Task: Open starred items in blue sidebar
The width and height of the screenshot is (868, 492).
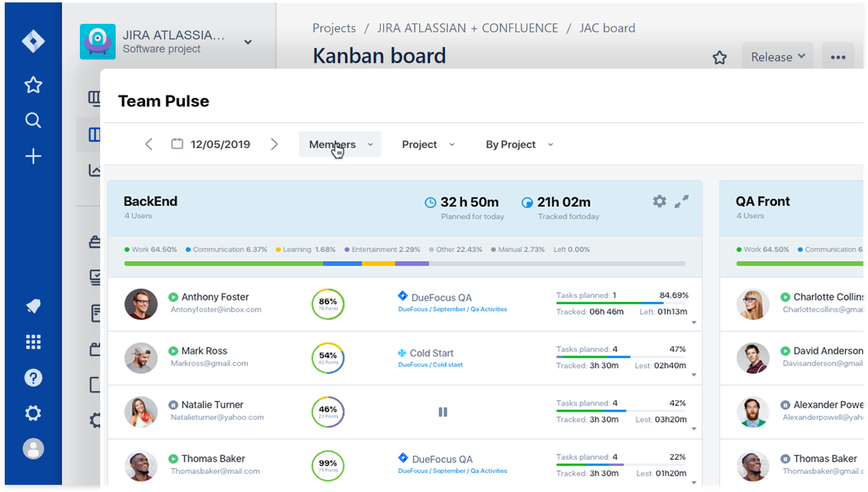Action: 33,85
